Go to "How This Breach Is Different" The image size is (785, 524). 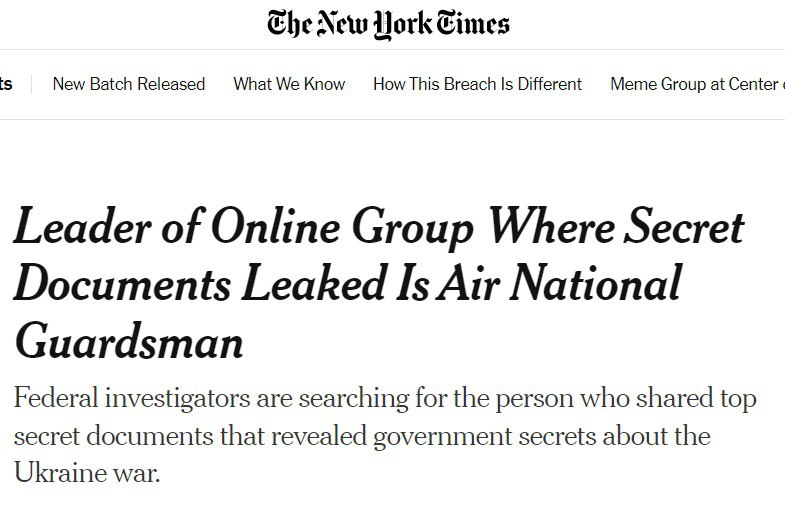click(477, 84)
